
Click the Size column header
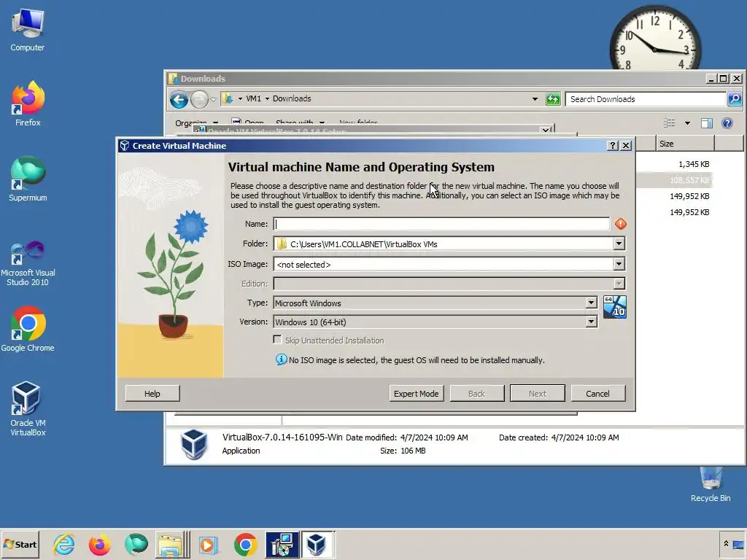686,144
